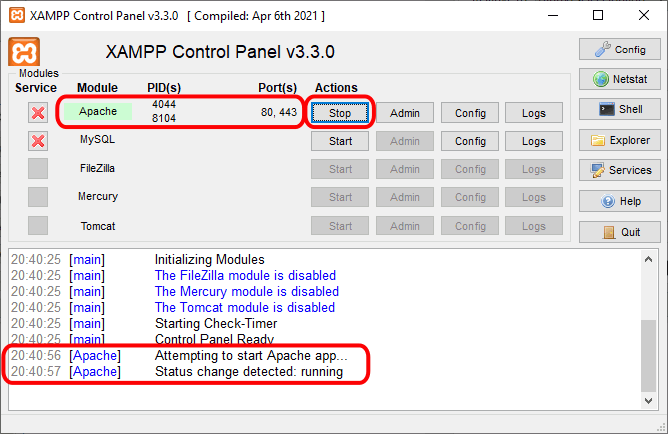Click Tomcat Logs button
This screenshot has height=434, width=668.
point(534,226)
